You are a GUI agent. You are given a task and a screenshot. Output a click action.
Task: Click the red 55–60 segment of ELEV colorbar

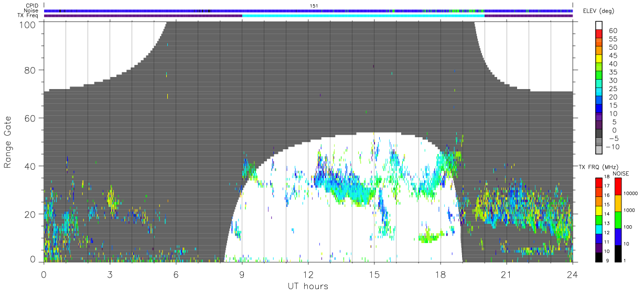point(599,35)
